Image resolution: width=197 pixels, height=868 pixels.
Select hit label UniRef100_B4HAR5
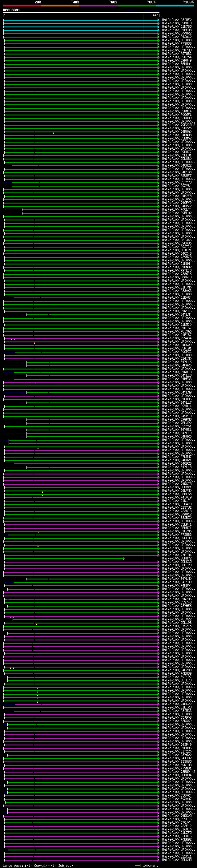pyautogui.click(x=177, y=365)
